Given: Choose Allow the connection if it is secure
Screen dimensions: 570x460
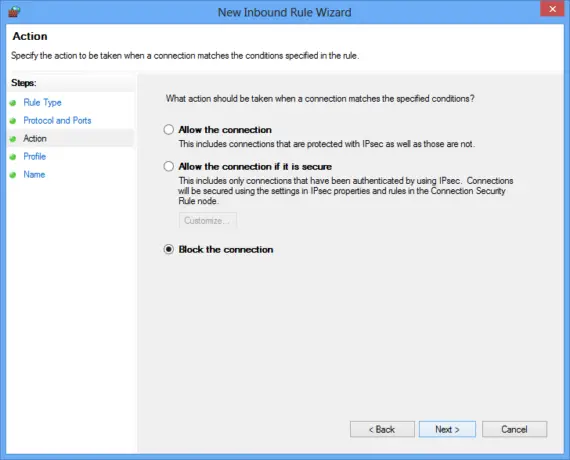Looking at the screenshot, I should pyautogui.click(x=169, y=167).
